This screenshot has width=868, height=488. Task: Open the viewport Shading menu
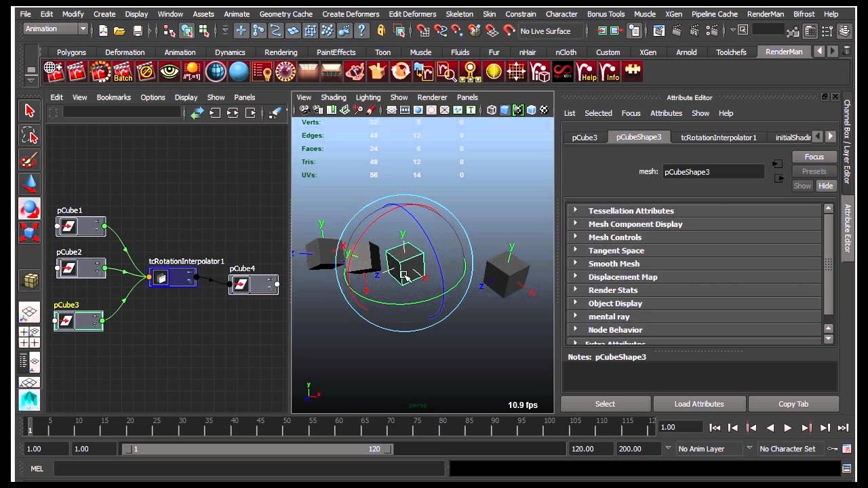pos(333,97)
